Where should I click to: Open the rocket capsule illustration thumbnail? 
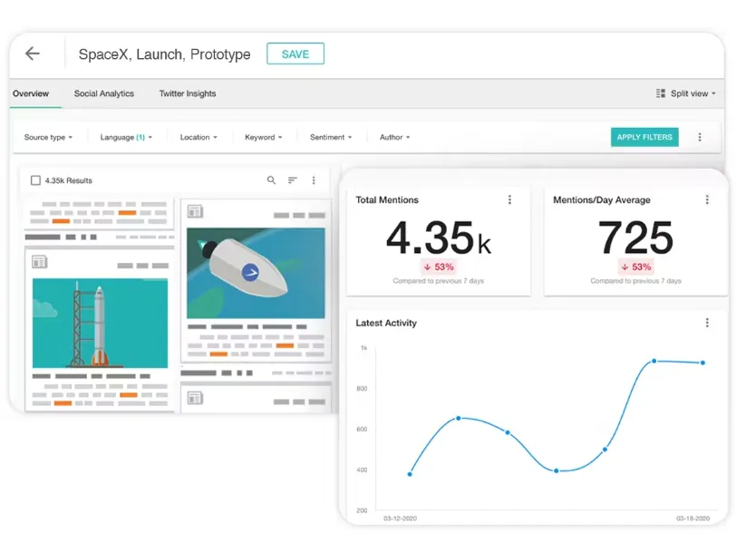[256, 274]
